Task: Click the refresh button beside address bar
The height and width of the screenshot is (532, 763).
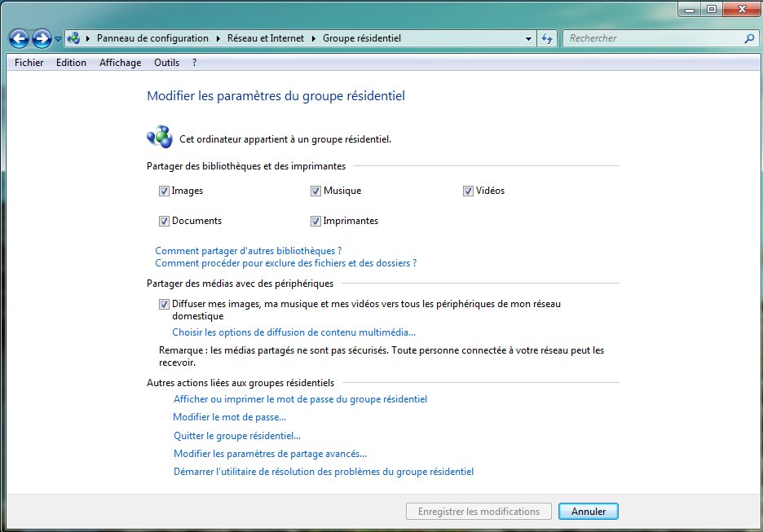Action: (x=547, y=38)
